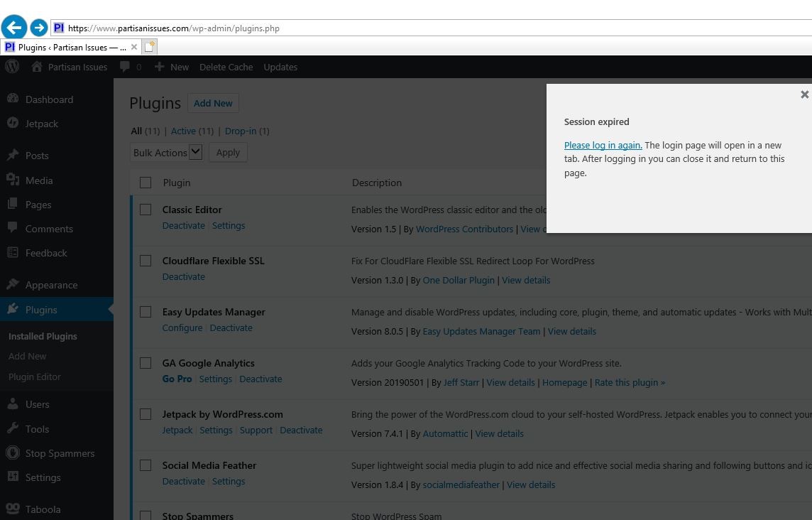Click the Partisan Issues home icon
The height and width of the screenshot is (520, 812).
tap(37, 67)
